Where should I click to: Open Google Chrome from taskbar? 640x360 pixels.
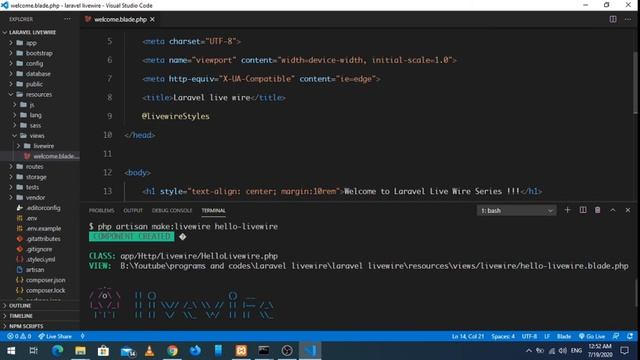[172, 351]
